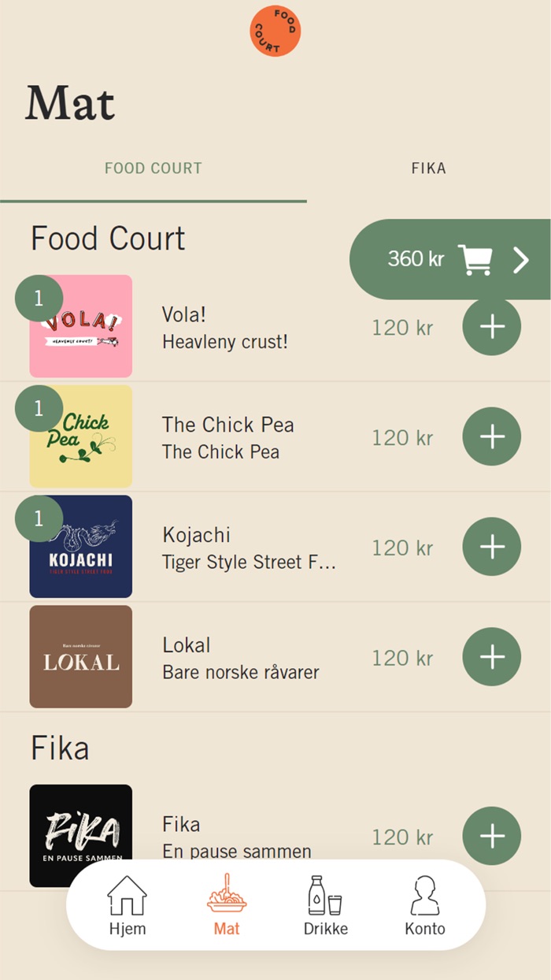The height and width of the screenshot is (980, 551).
Task: Add The Chick Pea using its plus button
Action: 491,436
